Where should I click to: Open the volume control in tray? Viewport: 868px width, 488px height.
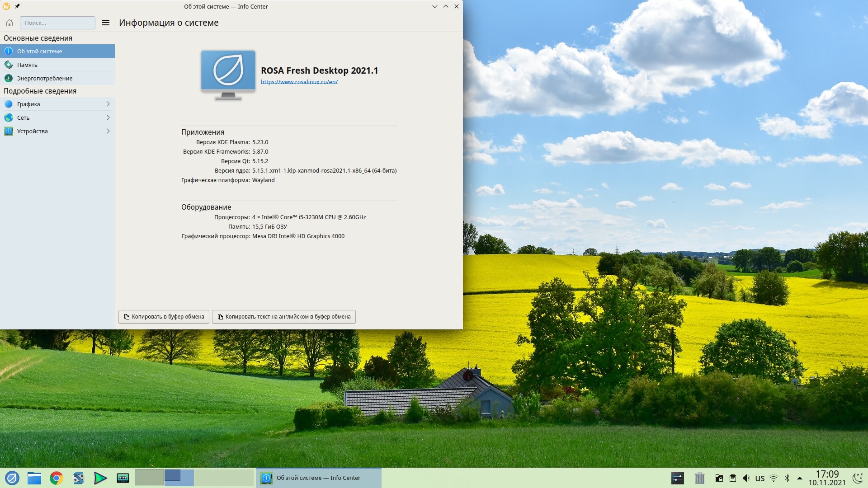[x=746, y=478]
